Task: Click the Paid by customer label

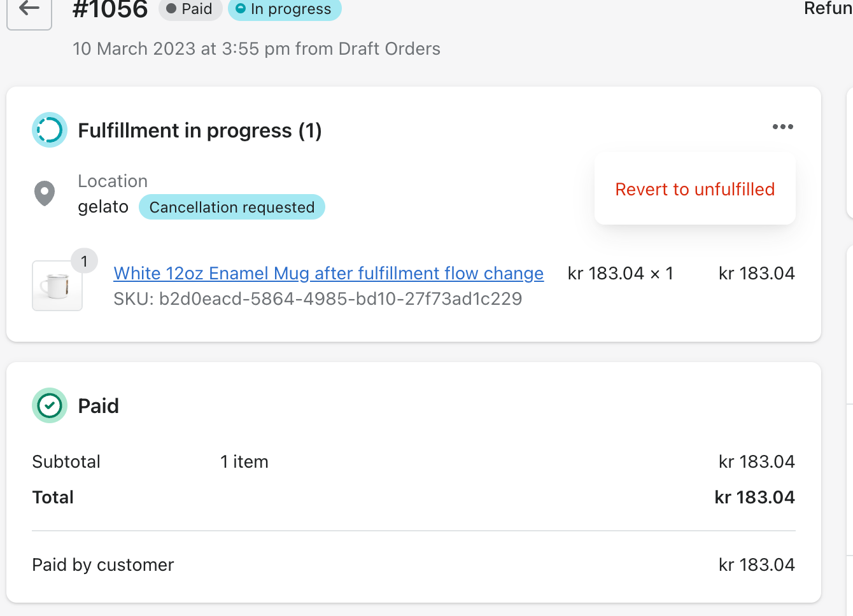Action: click(103, 565)
